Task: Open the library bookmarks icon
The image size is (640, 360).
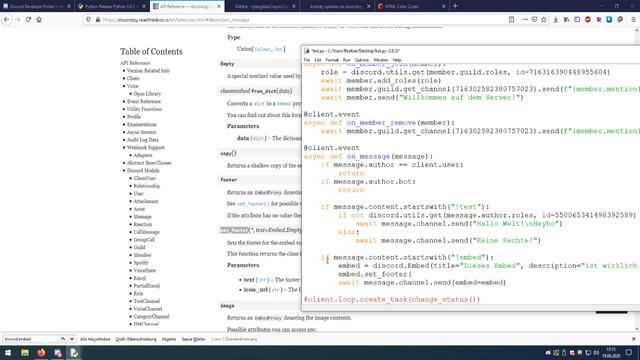Action: (x=567, y=20)
